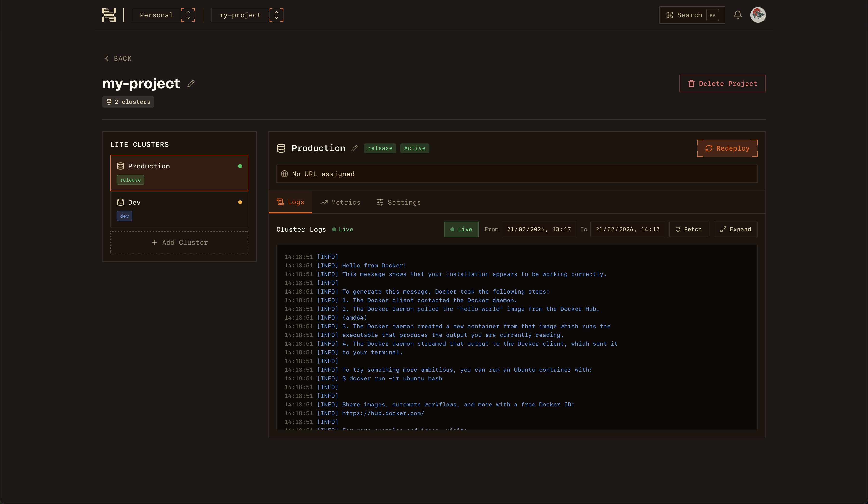Open the Personal workspace selector
Screen dimensions: 868x504
coord(163,15)
